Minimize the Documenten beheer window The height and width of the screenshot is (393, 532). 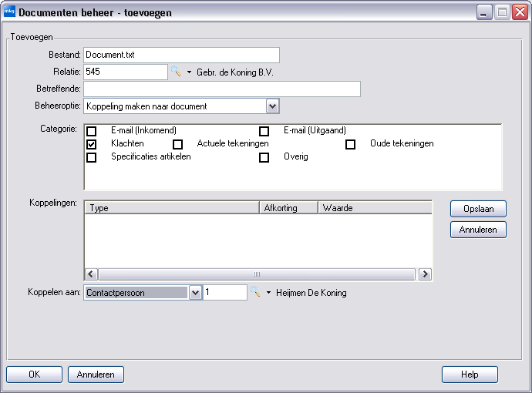(x=484, y=12)
